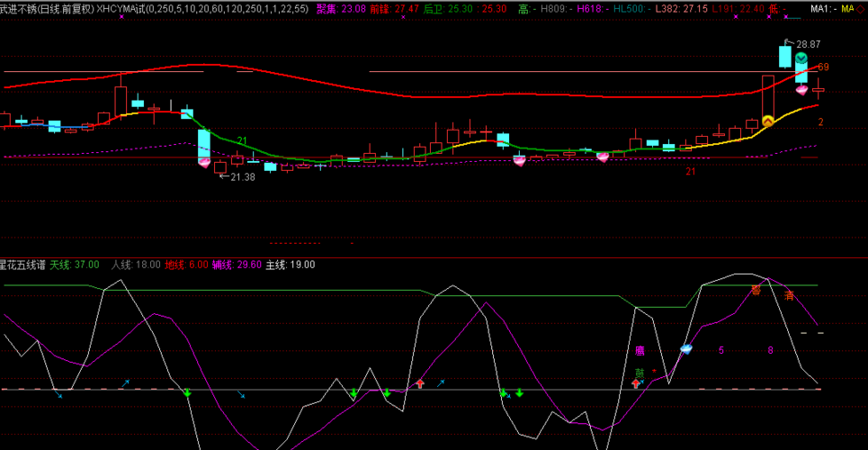Click the magenta number 8 in the indicator

[x=770, y=350]
